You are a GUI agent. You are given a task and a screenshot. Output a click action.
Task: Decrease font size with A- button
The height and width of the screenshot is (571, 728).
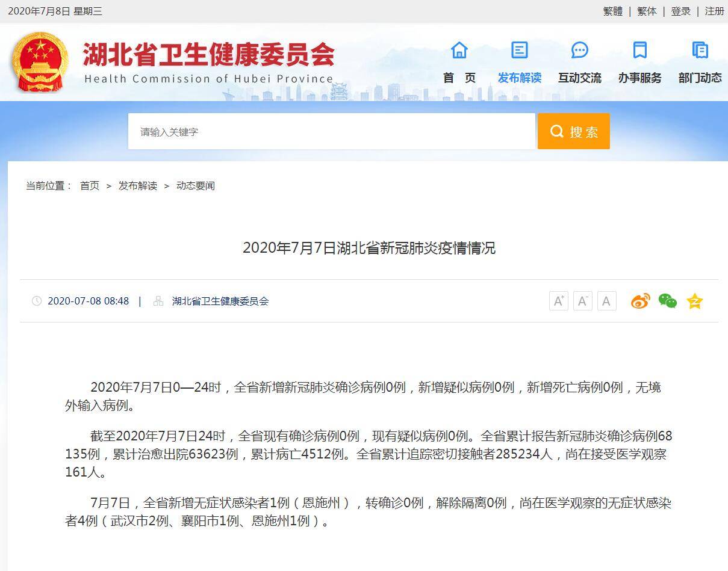pos(582,301)
